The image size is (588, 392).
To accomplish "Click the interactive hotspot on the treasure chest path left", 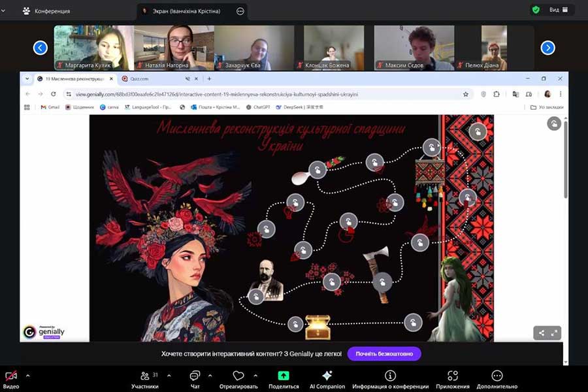I will click(x=295, y=324).
